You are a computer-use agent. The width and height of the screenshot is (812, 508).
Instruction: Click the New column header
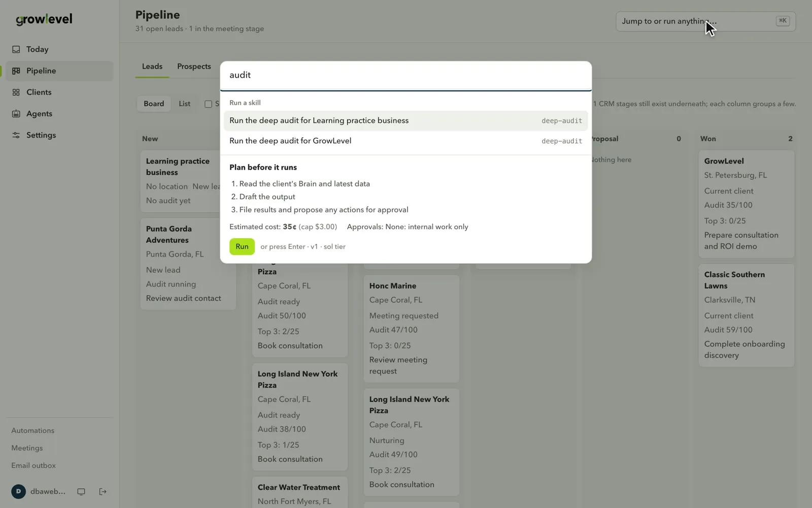pyautogui.click(x=150, y=139)
